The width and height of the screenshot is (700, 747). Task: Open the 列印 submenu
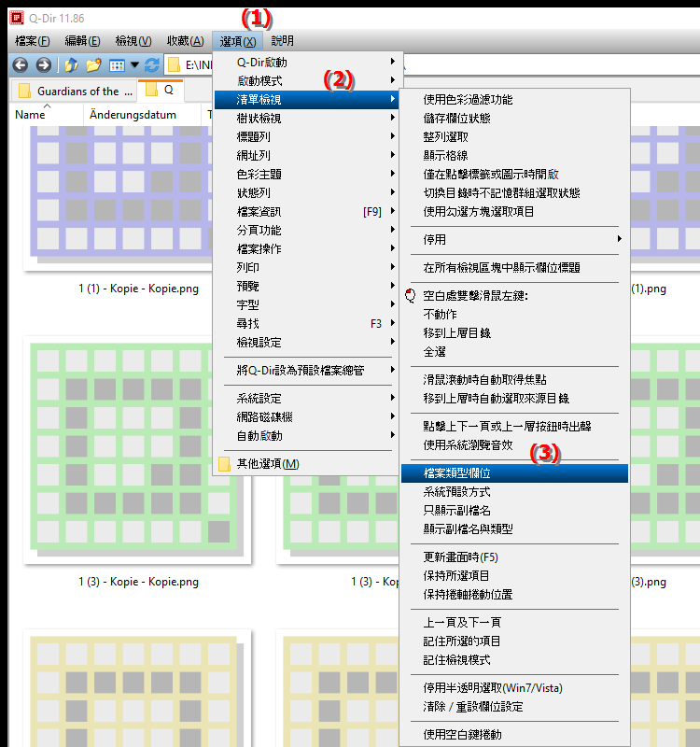pyautogui.click(x=306, y=267)
